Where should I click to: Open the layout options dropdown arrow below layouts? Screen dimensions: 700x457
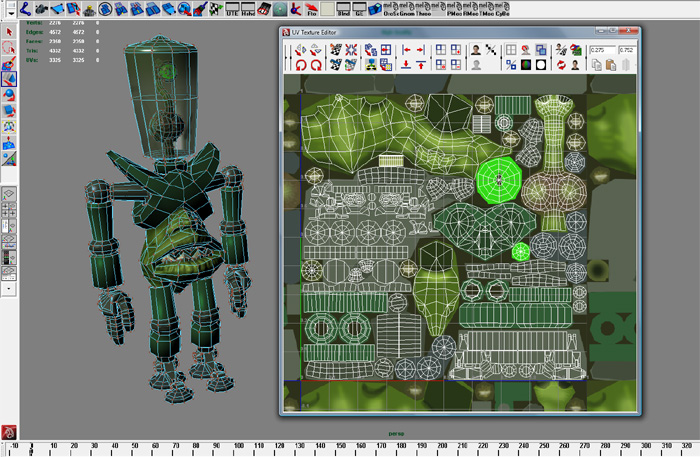point(9,289)
